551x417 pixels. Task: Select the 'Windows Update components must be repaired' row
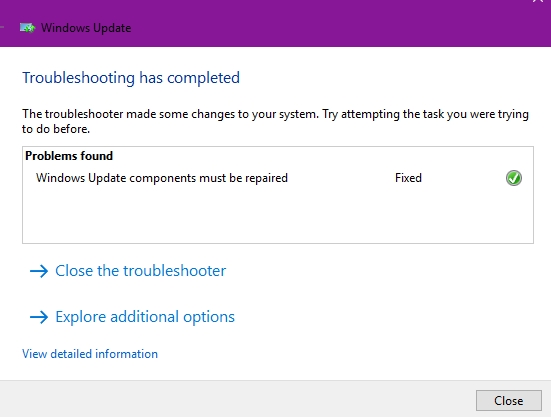tap(278, 178)
